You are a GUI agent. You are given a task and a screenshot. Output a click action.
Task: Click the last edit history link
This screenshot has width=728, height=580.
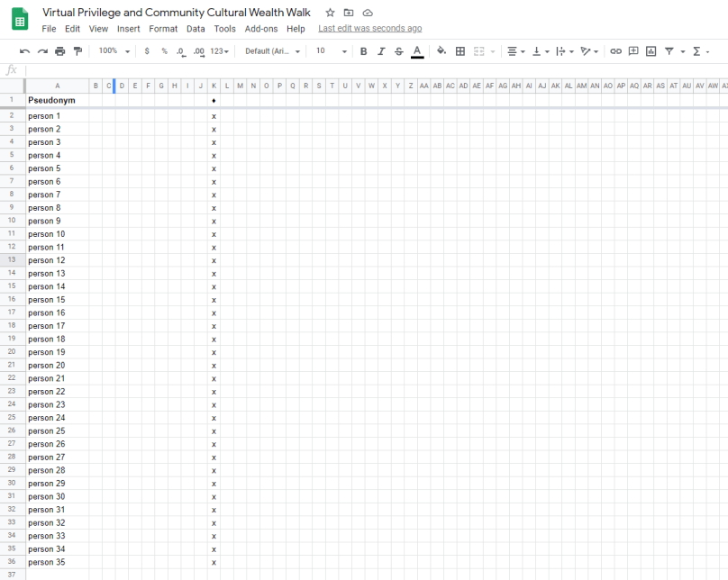pos(369,29)
